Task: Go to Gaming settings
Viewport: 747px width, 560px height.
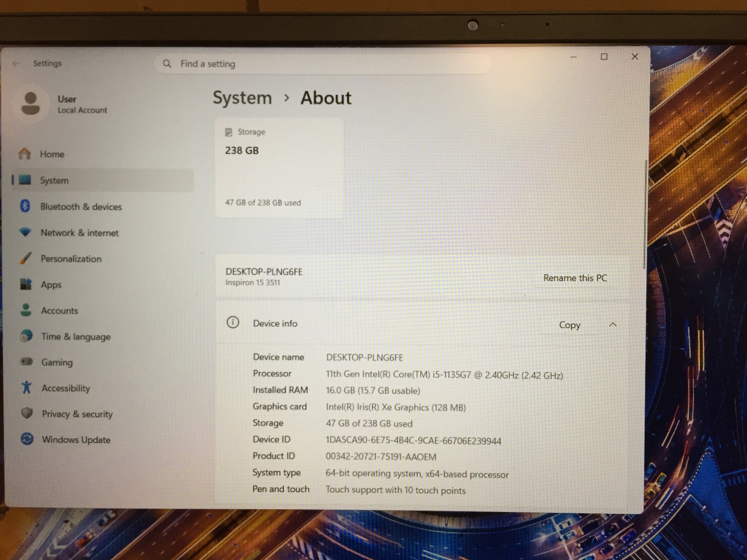Action: (103, 362)
